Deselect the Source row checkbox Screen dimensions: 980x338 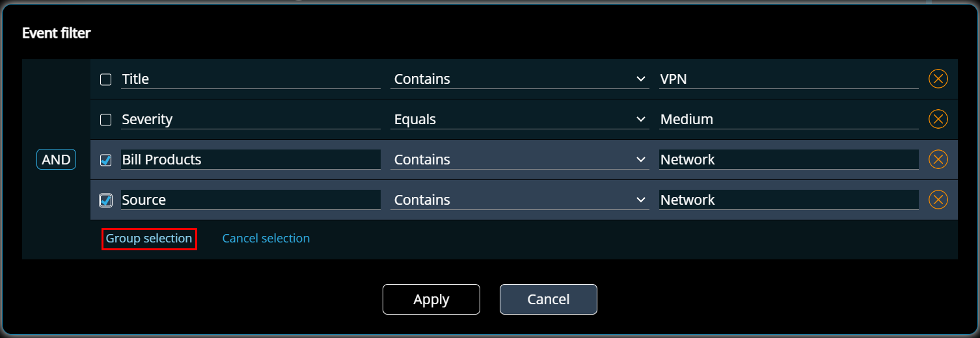tap(105, 200)
